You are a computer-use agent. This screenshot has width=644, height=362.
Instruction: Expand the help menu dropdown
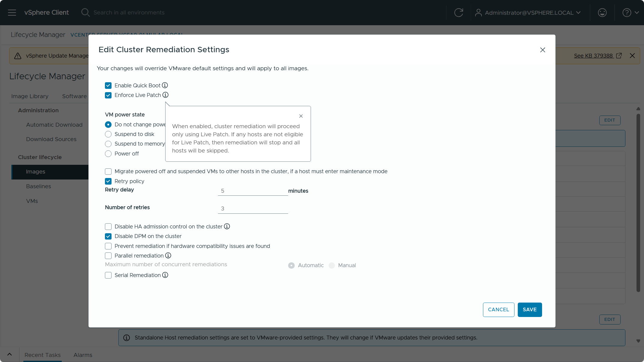tap(631, 13)
